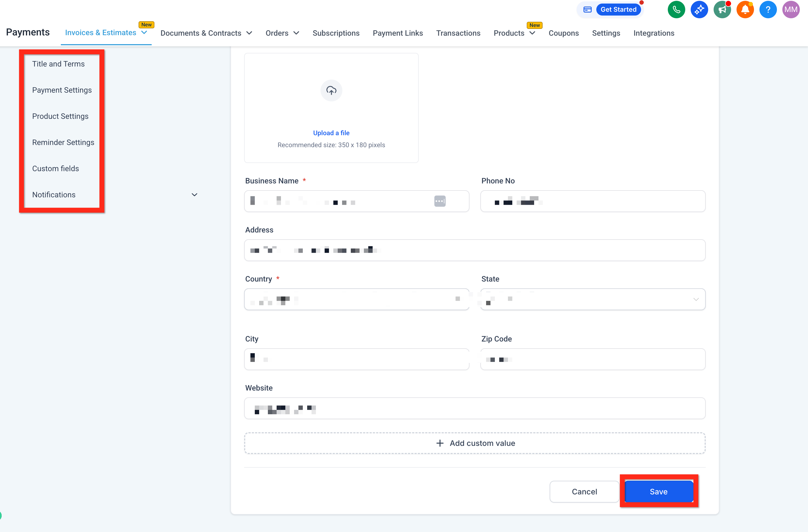
Task: Click the blue help question mark icon
Action: (768, 10)
